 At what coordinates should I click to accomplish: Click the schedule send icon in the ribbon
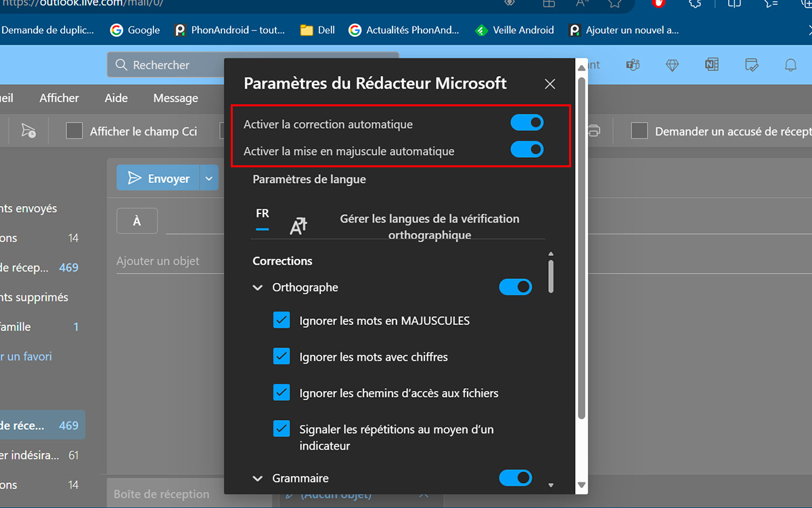point(28,131)
